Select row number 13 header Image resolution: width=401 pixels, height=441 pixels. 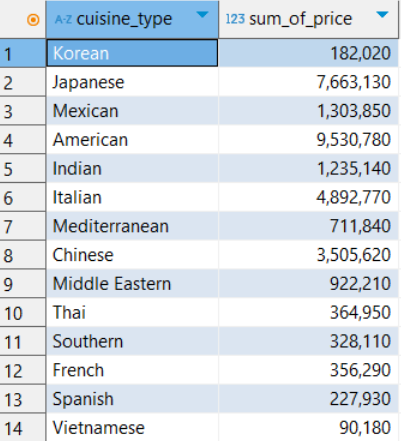(x=23, y=399)
